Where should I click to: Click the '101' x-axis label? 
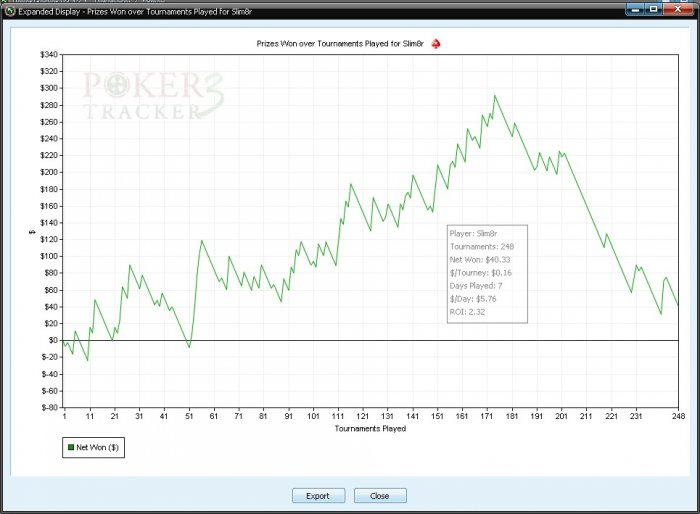[313, 416]
